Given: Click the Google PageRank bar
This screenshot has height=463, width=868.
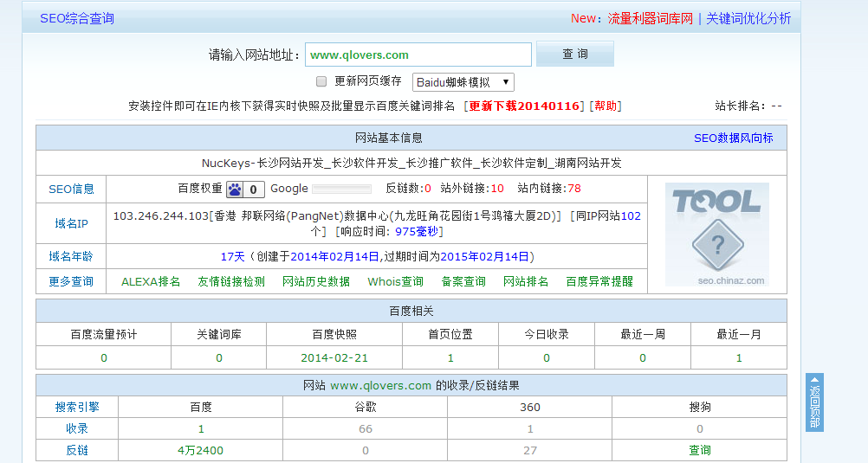Looking at the screenshot, I should coord(341,190).
